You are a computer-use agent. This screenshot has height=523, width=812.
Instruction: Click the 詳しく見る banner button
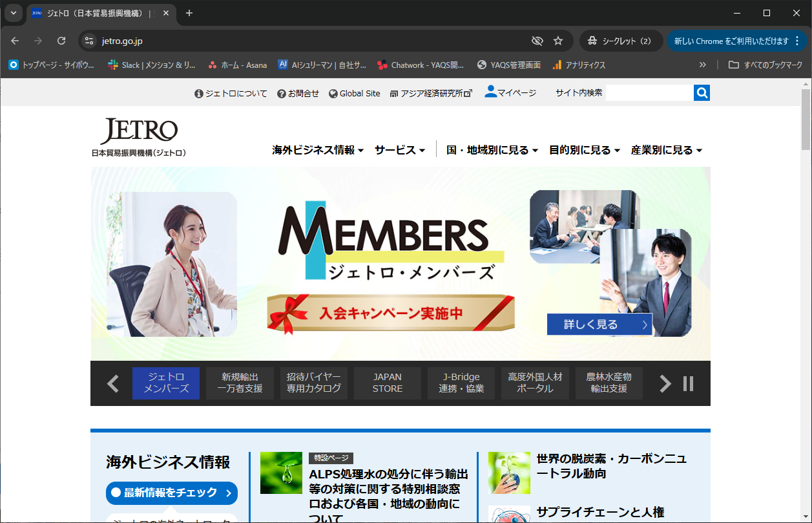pos(599,325)
